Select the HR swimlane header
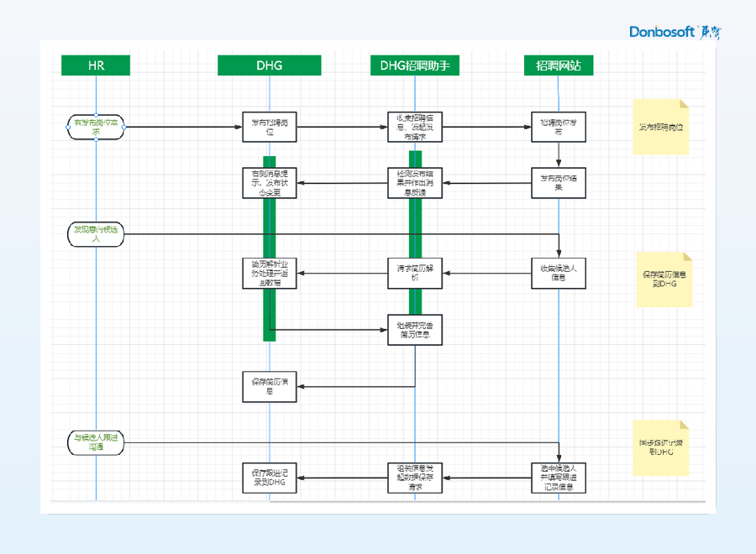Viewport: 756px width, 554px height. tap(96, 65)
